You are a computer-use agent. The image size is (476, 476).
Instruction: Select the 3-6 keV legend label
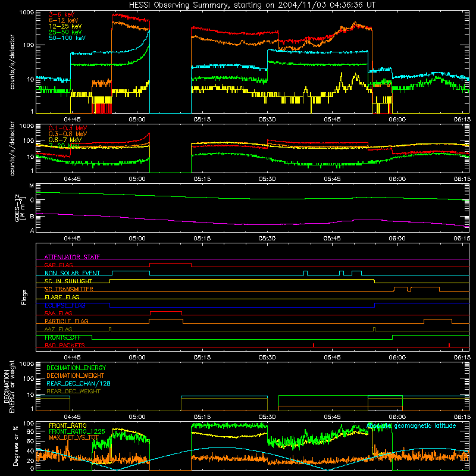coord(62,14)
